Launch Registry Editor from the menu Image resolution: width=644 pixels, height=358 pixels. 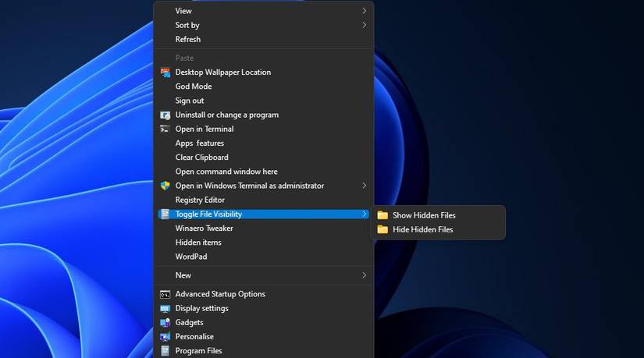(264, 200)
